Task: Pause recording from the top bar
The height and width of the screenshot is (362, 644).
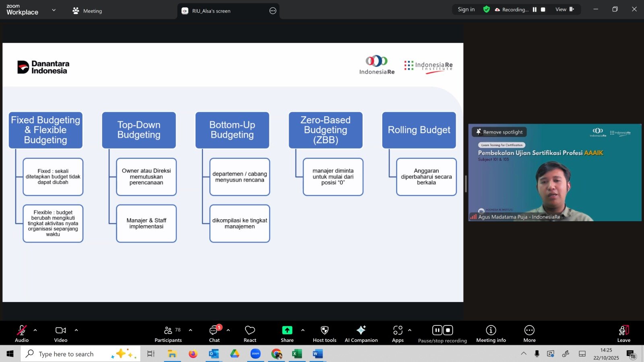Action: click(535, 10)
